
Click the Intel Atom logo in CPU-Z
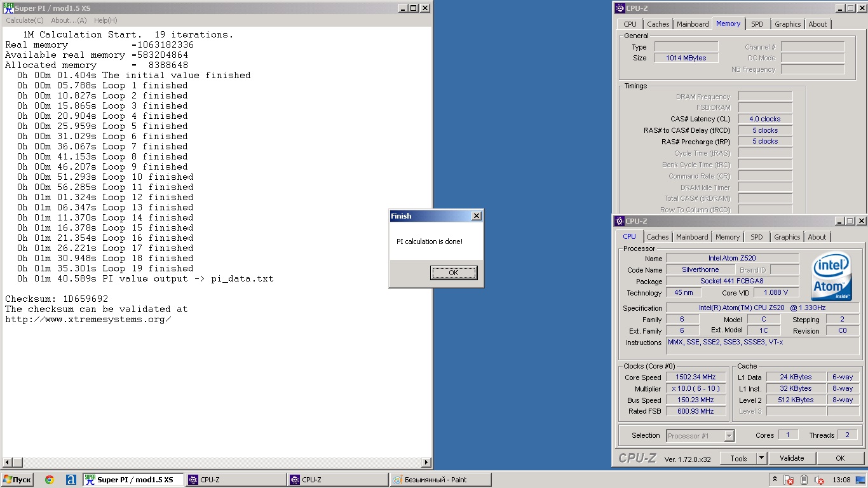pyautogui.click(x=831, y=278)
